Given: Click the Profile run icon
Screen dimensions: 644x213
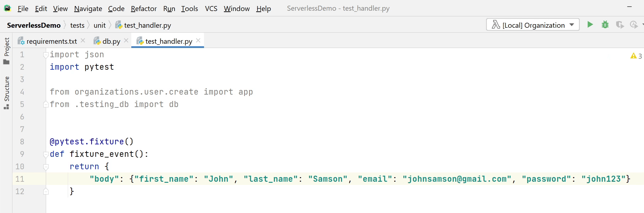Looking at the screenshot, I should [x=634, y=25].
